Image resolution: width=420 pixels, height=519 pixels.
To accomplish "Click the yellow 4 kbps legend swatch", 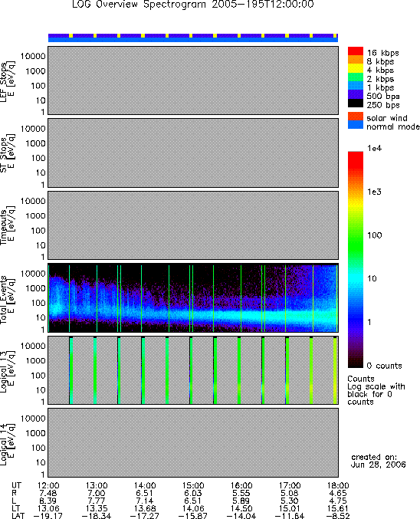I will 356,68.
